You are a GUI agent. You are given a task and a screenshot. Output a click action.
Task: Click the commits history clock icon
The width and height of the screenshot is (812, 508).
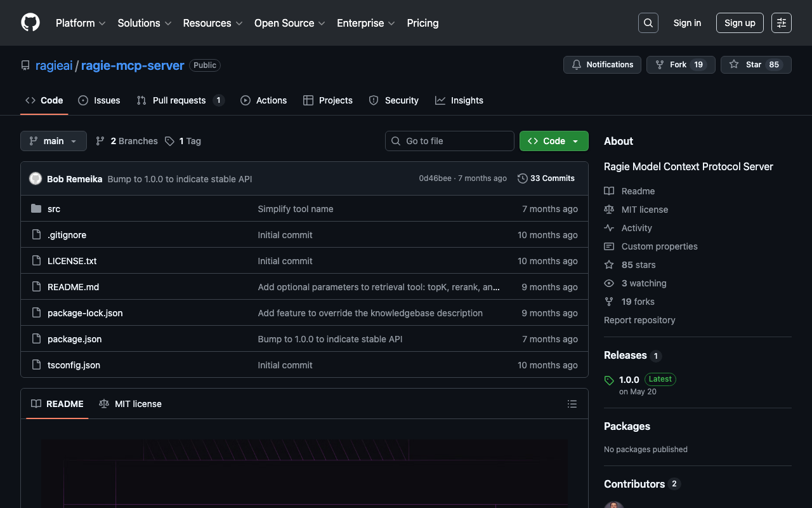pos(522,178)
